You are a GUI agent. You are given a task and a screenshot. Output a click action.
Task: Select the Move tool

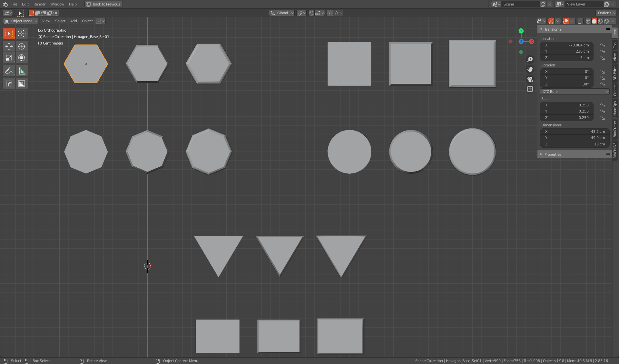(x=9, y=46)
